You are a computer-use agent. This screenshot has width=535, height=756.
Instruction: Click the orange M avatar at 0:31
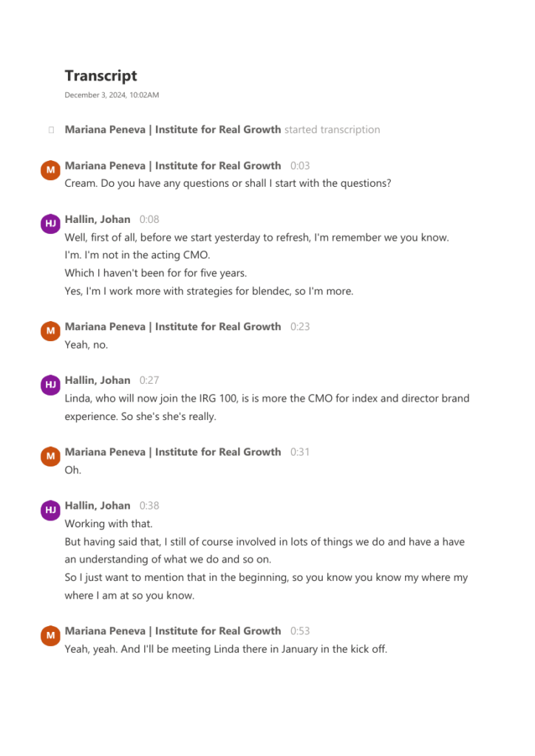pos(51,456)
